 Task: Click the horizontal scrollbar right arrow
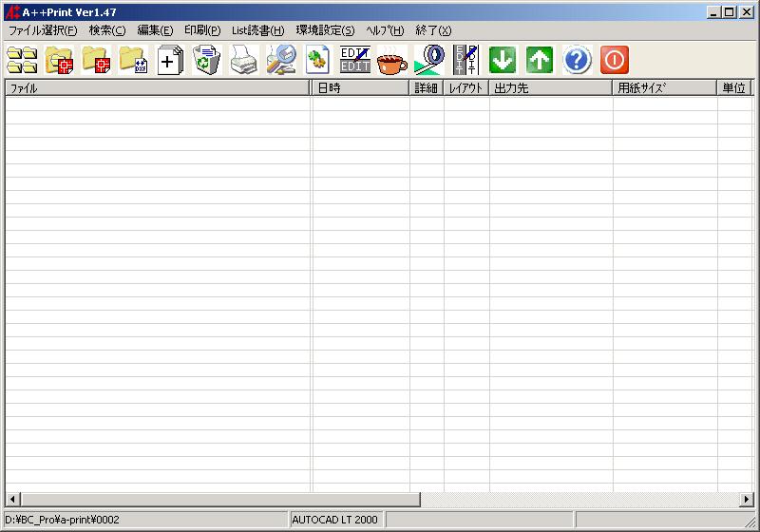748,499
